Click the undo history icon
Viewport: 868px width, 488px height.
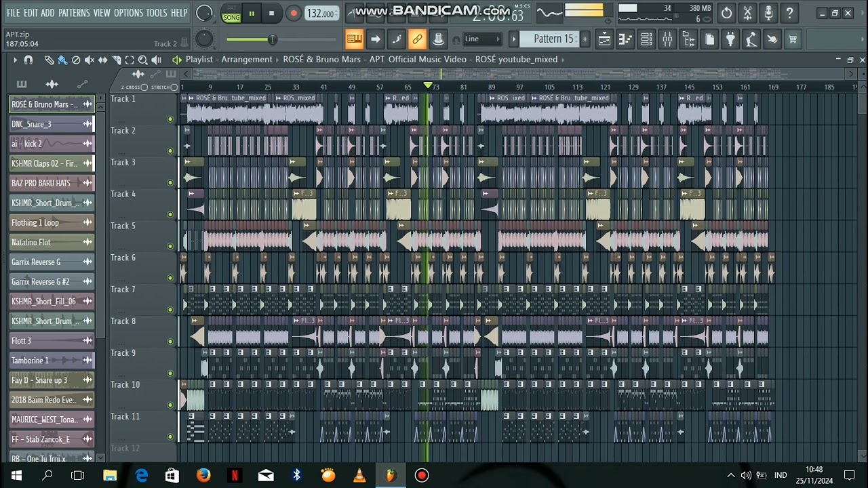pos(726,13)
